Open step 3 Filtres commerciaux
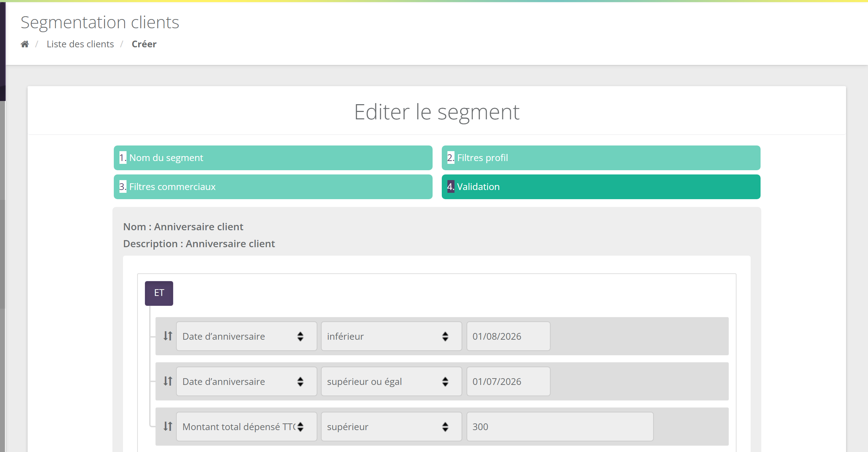This screenshot has width=868, height=452. pyautogui.click(x=273, y=187)
